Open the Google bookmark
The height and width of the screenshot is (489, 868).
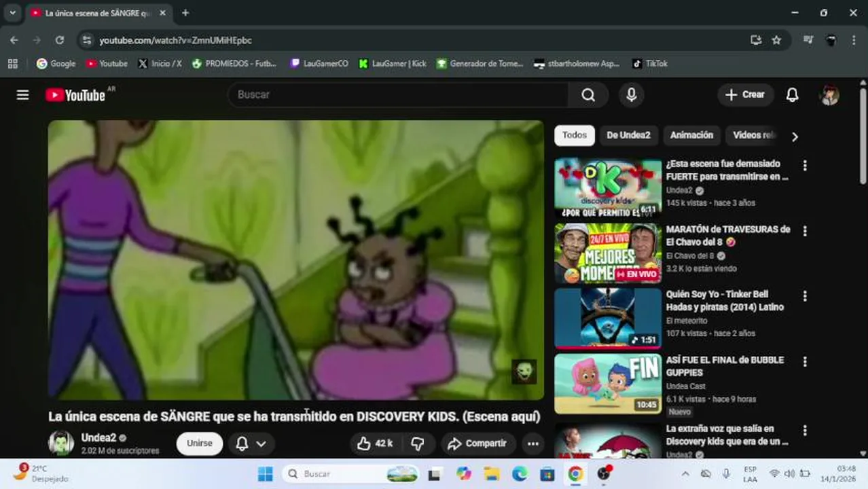point(56,63)
